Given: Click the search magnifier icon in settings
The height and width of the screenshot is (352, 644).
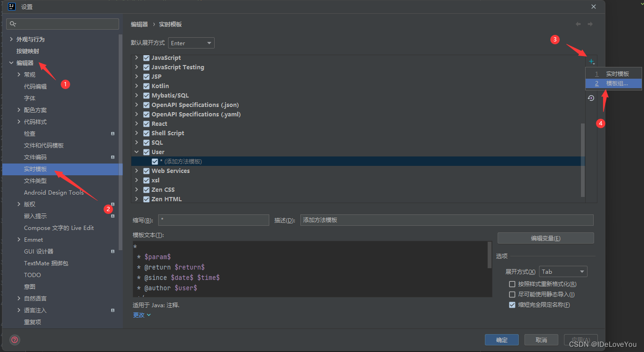Looking at the screenshot, I should (13, 24).
